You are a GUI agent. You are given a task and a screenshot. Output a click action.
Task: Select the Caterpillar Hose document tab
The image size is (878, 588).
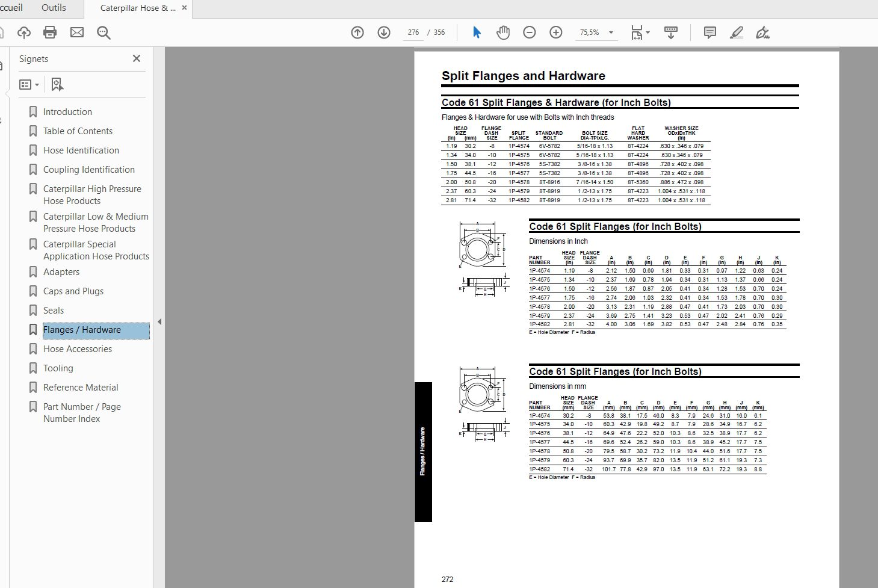point(138,8)
